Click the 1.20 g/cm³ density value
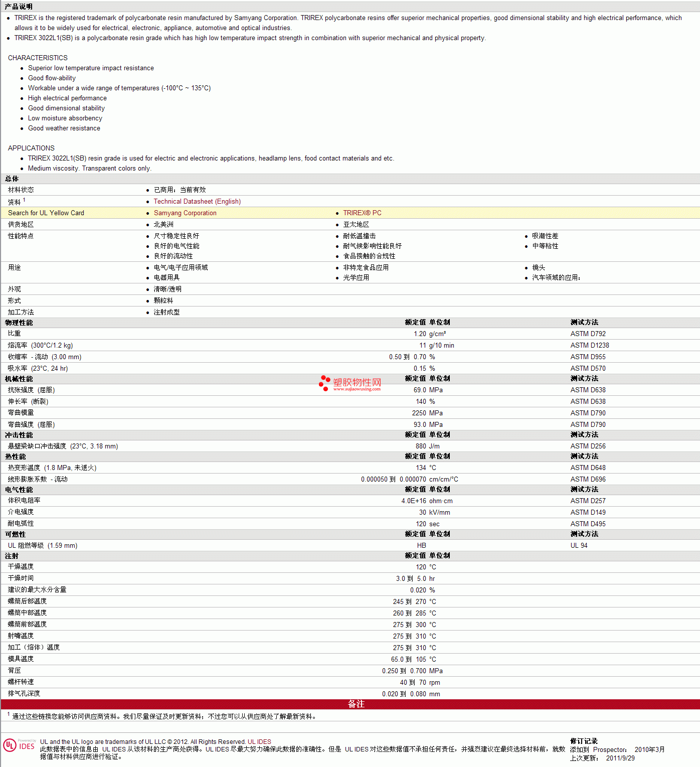 click(x=430, y=334)
